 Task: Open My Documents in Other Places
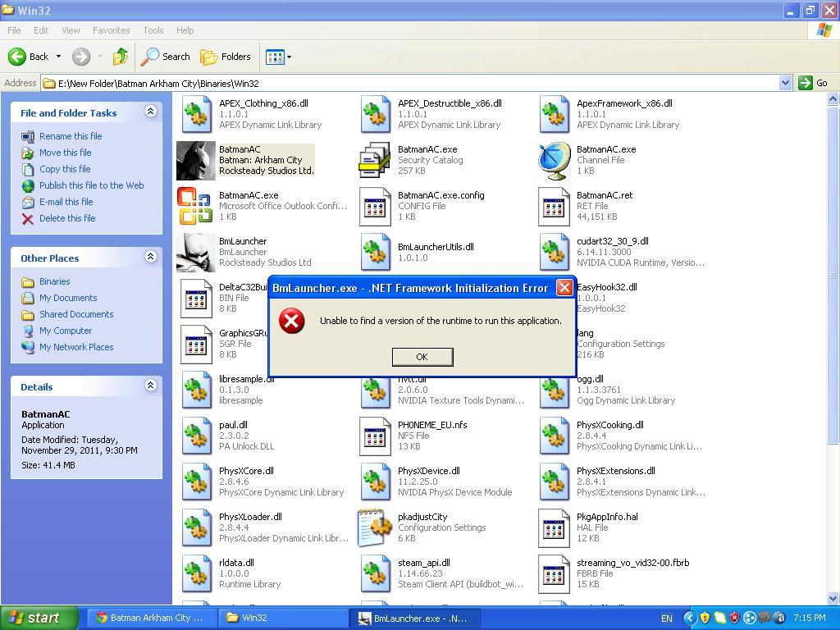(x=68, y=298)
